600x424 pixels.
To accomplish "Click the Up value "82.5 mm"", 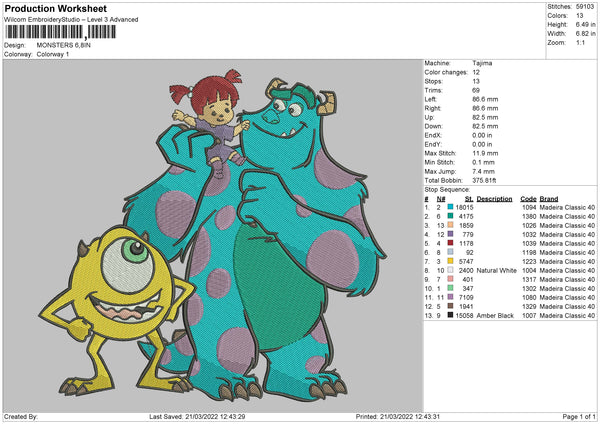I will click(x=485, y=117).
